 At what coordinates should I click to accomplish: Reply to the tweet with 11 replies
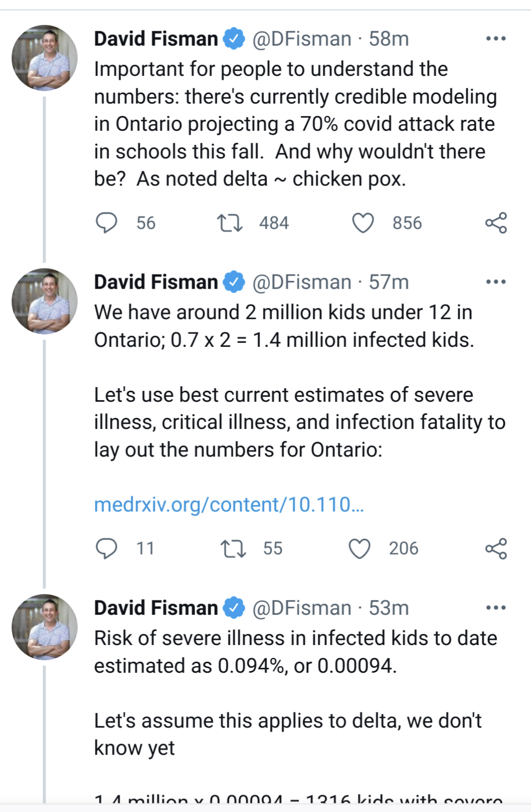pyautogui.click(x=107, y=548)
